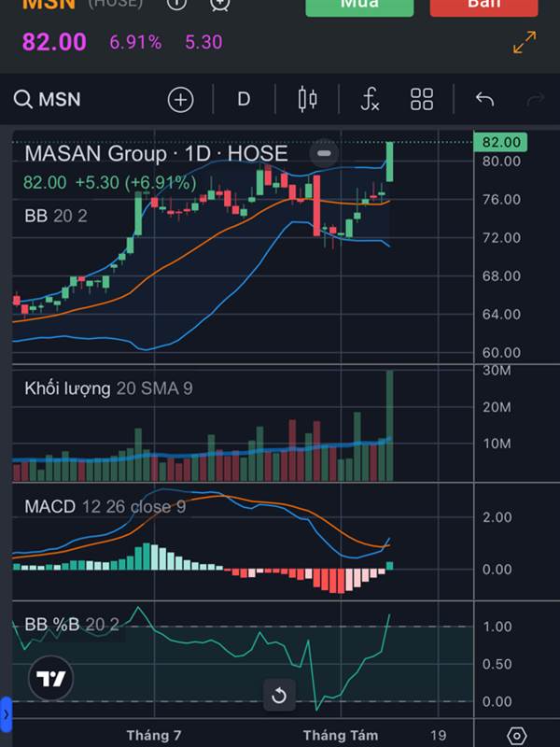Open chart settings hexagon gear icon
Screen dimensions: 560x747
[x=517, y=735]
